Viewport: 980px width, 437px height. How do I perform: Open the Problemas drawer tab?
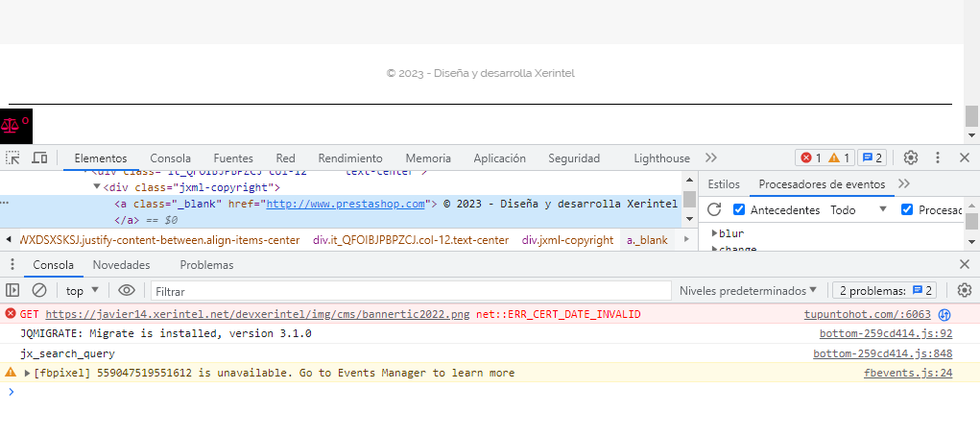207,265
